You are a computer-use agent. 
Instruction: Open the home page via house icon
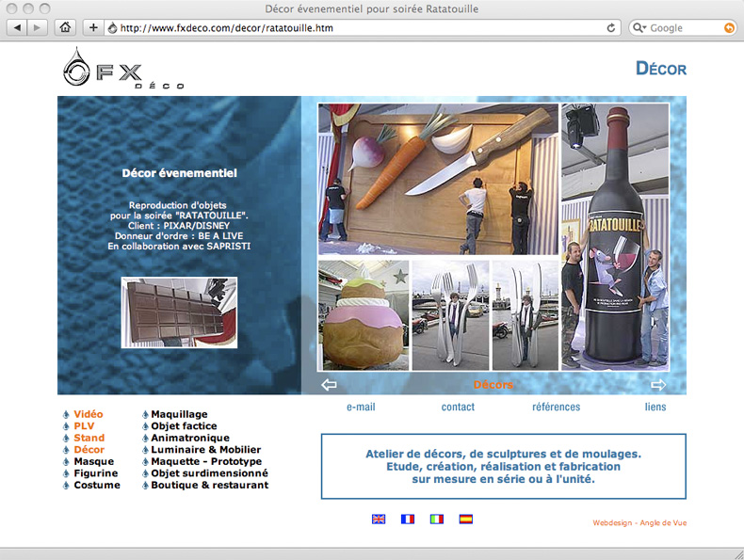(x=65, y=27)
